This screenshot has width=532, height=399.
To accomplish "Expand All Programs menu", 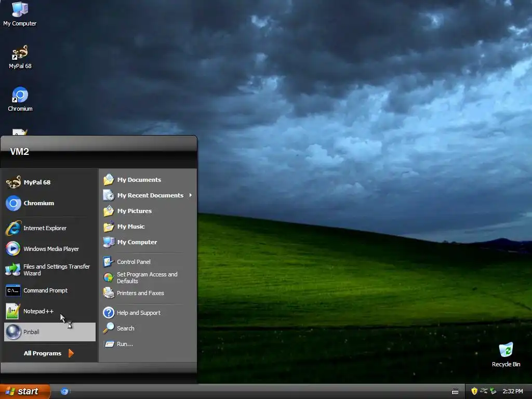I will (x=49, y=353).
